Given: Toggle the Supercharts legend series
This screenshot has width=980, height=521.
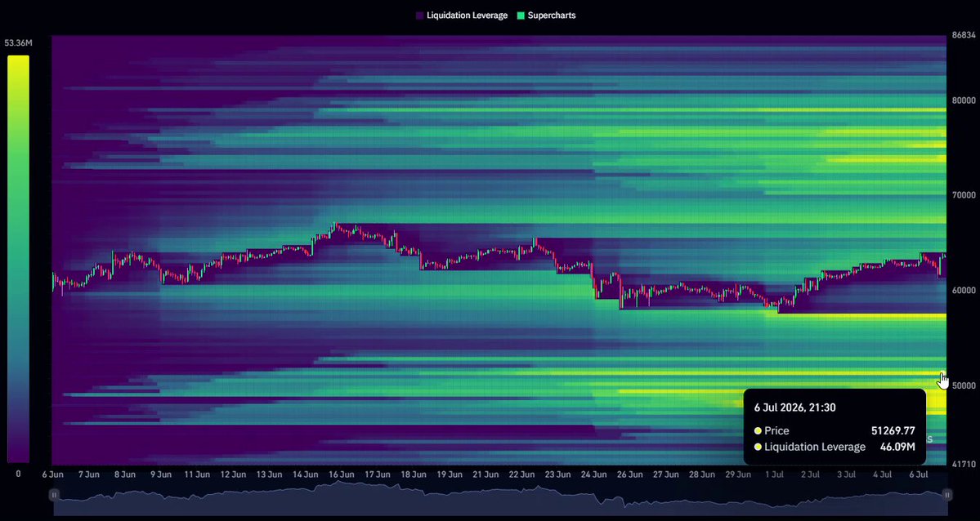Looking at the screenshot, I should coord(546,15).
